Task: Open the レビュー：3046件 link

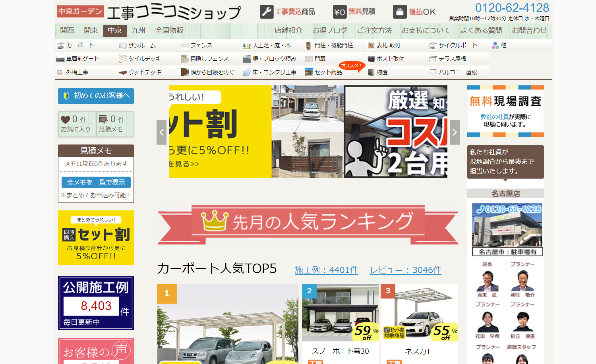Action: [x=406, y=270]
